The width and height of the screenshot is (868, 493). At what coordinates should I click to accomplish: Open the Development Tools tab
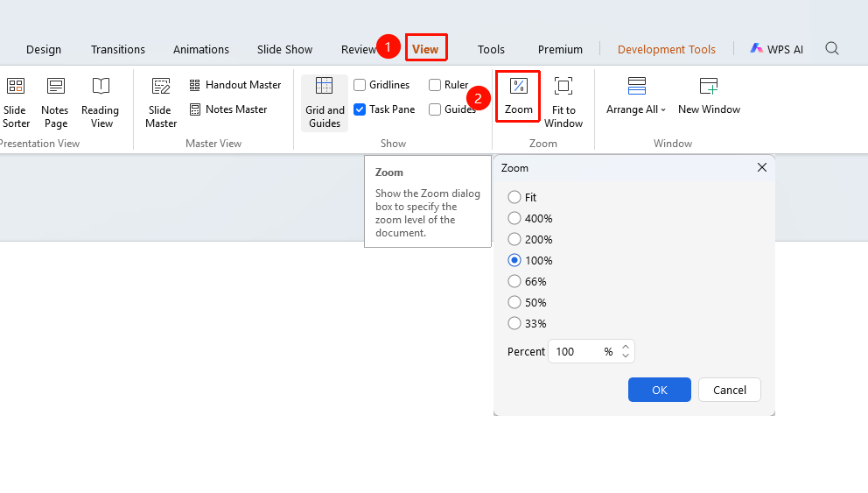click(x=667, y=49)
